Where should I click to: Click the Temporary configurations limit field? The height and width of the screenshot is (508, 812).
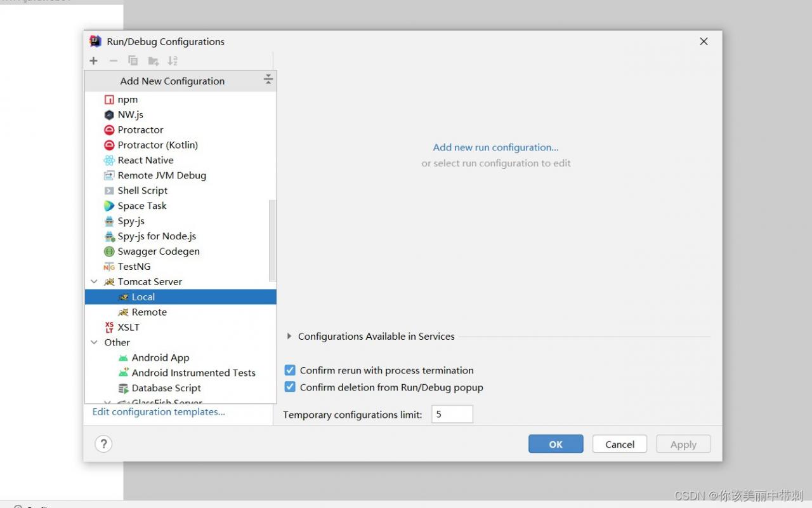tap(452, 414)
